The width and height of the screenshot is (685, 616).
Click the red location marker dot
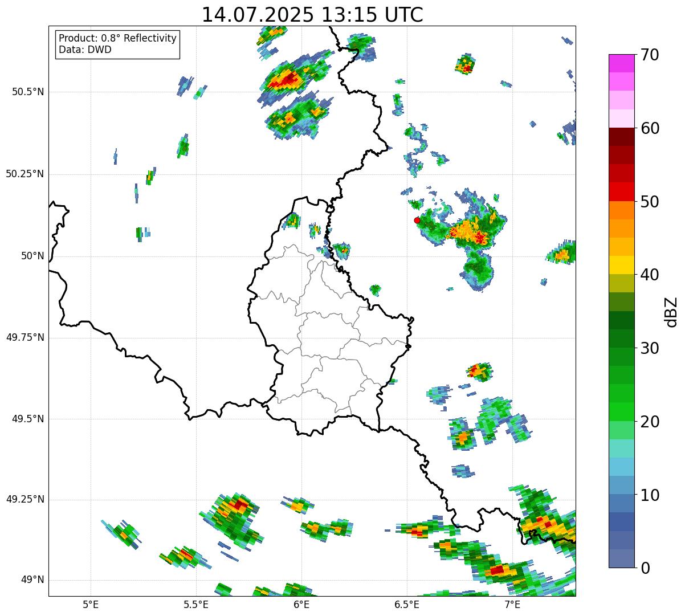coord(417,220)
